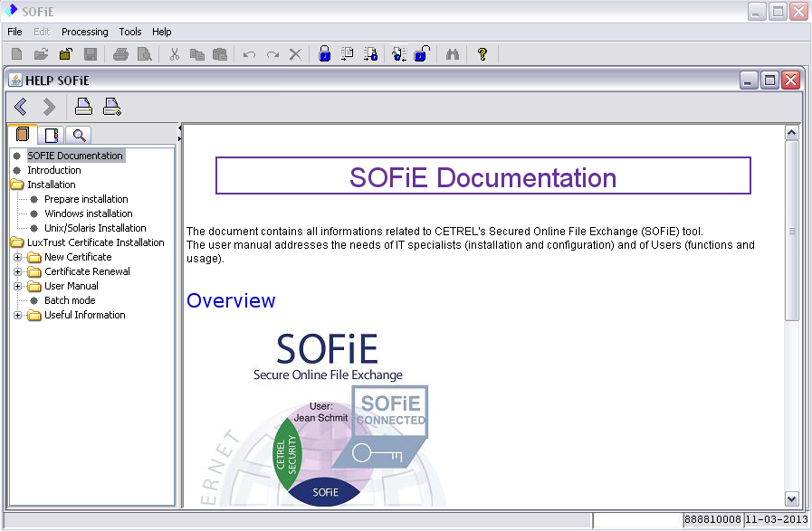Go forward with the right arrow in Help

pos(49,107)
